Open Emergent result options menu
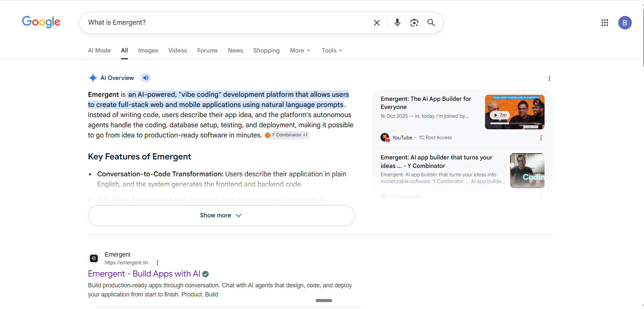 tap(157, 263)
